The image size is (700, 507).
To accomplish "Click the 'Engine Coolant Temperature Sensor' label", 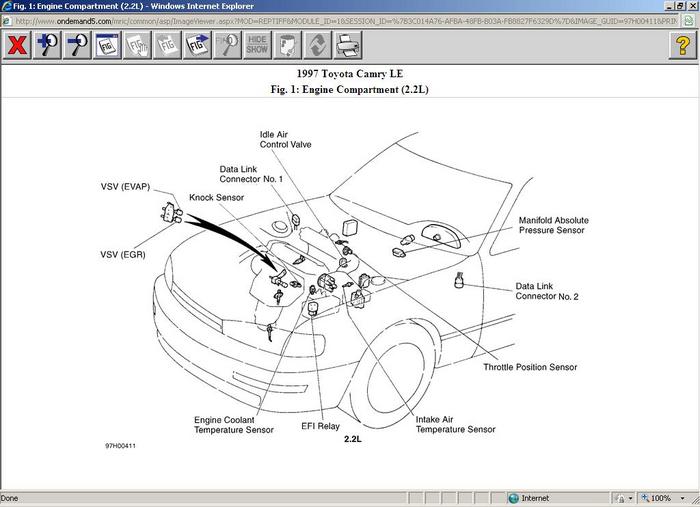I will (x=233, y=425).
